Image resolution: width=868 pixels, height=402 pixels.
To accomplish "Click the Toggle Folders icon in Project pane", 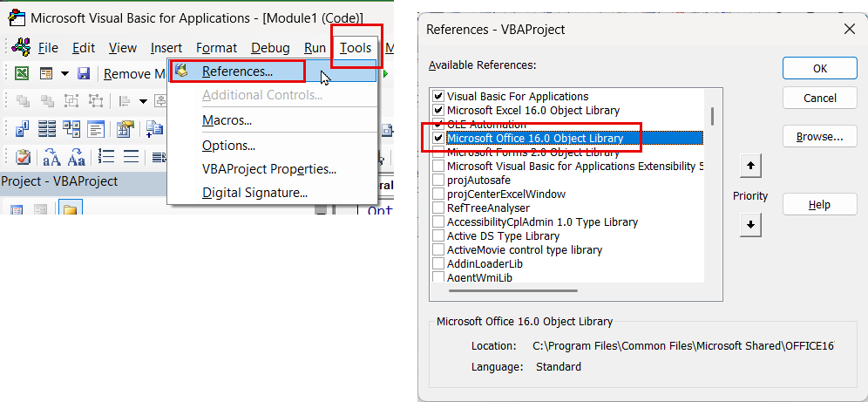I will click(70, 208).
